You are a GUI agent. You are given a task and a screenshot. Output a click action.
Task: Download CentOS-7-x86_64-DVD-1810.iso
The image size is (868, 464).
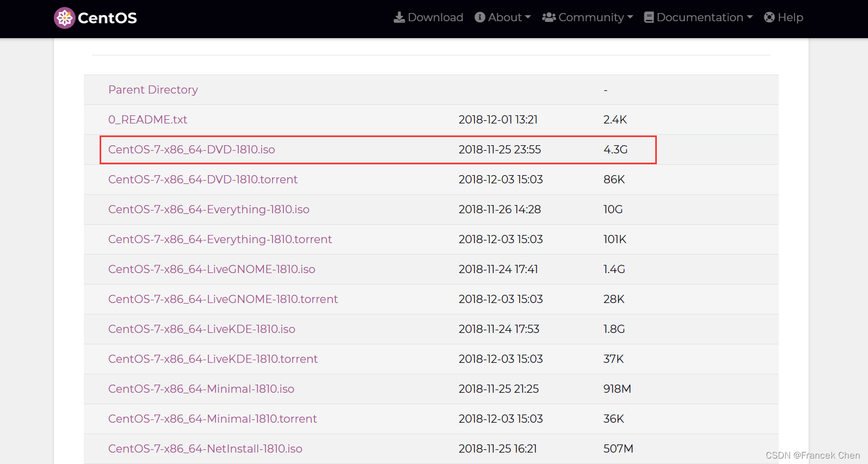(x=192, y=150)
